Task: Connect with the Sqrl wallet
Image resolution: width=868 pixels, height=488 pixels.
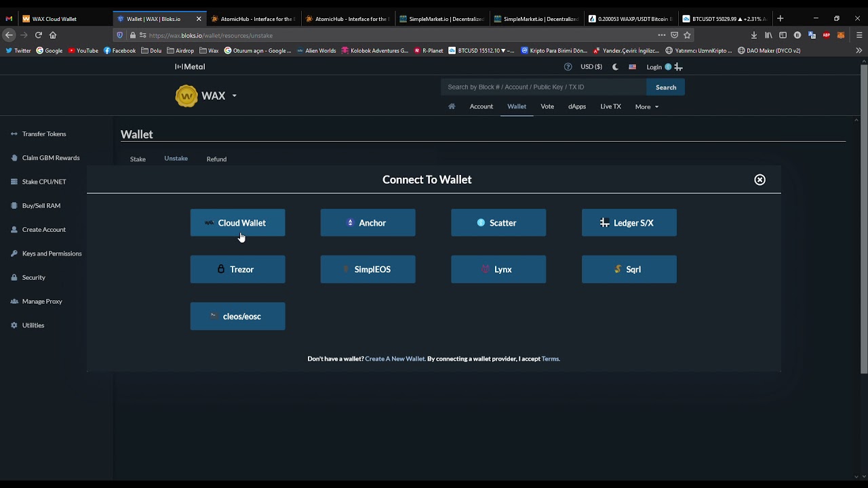Action: coord(629,269)
